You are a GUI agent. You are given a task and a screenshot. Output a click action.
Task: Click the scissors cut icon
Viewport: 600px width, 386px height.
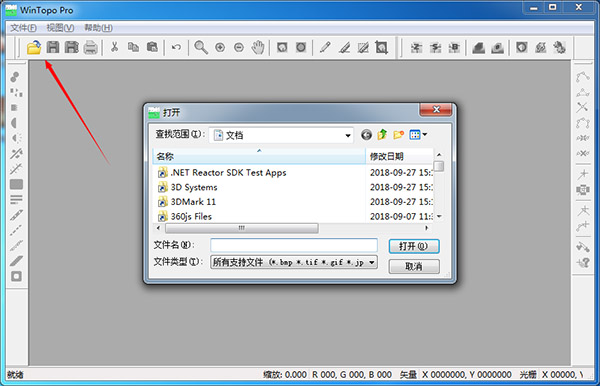tap(114, 47)
